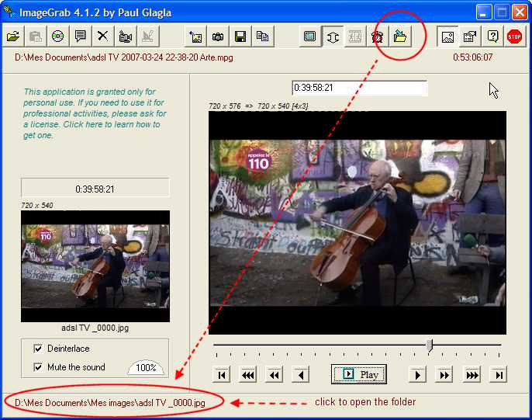The height and width of the screenshot is (420, 532).
Task: Jump to the end of the video
Action: 499,375
